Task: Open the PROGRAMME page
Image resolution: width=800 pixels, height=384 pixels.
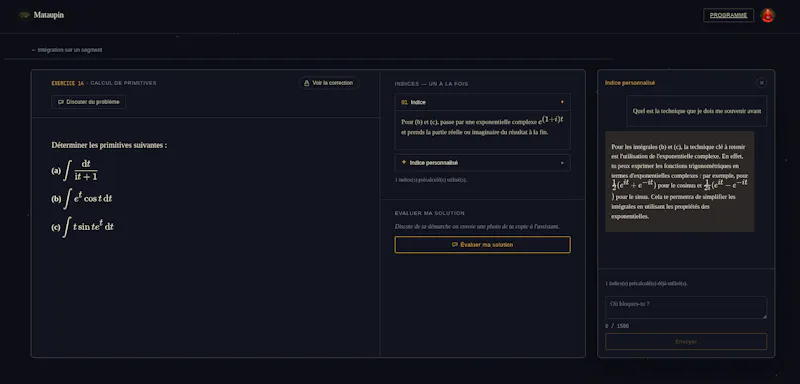Action: click(x=728, y=15)
